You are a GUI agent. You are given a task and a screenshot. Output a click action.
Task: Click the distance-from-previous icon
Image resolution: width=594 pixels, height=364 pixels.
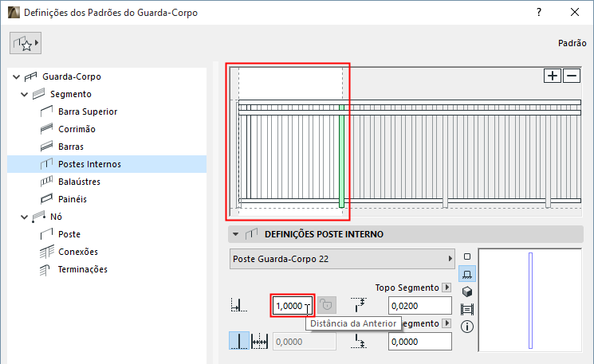pos(238,305)
